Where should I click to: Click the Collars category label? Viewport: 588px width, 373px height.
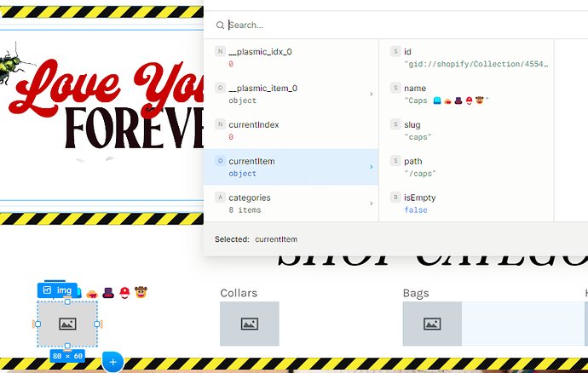coord(239,293)
